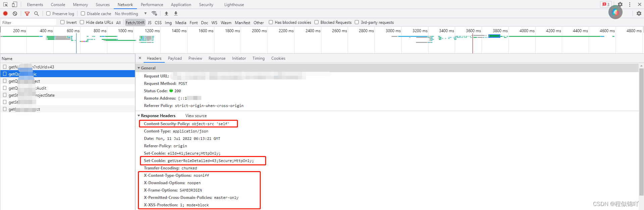Select the request ending in Audit
The image size is (644, 210).
(x=67, y=88)
